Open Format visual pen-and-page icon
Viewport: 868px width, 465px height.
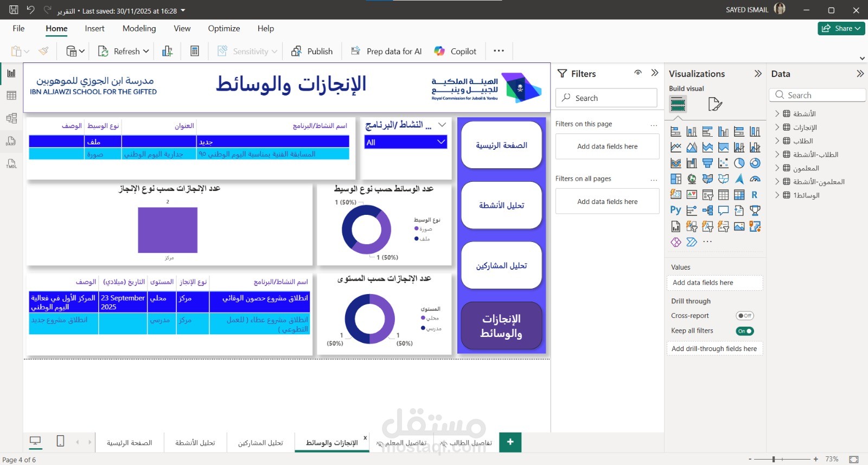[715, 104]
